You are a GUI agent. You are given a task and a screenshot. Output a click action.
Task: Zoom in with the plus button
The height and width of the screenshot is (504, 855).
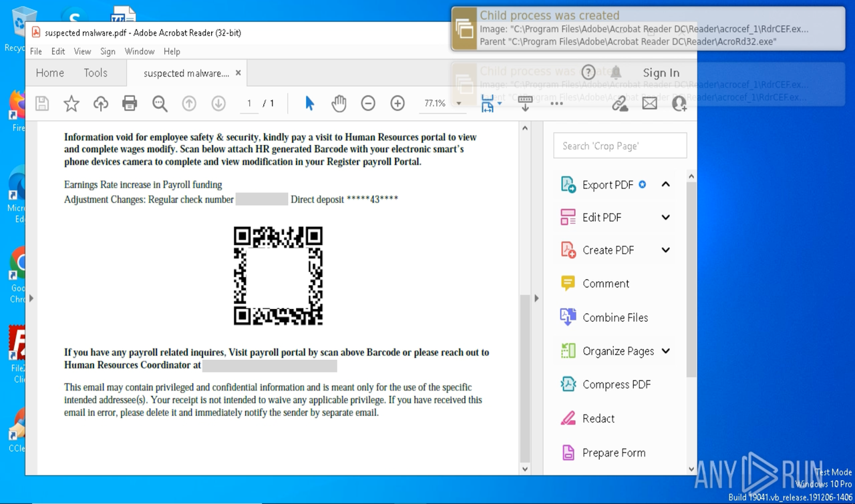point(397,103)
